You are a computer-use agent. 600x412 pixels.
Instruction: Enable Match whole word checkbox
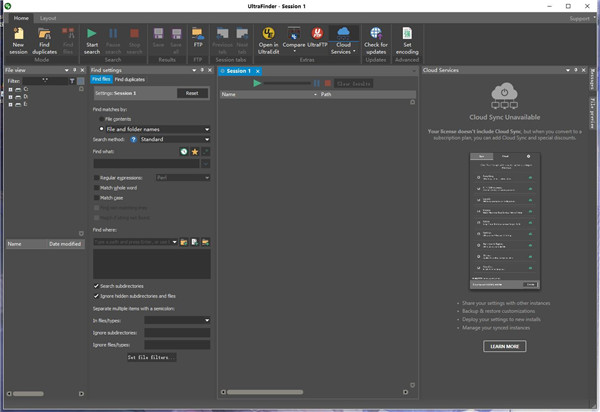(96, 188)
